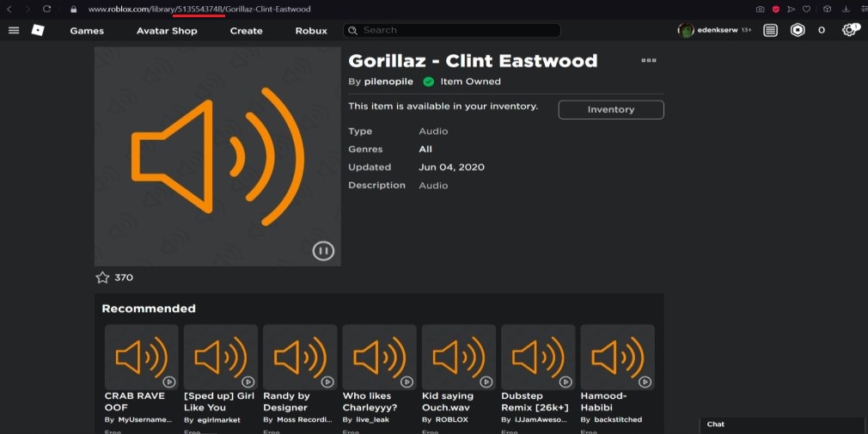Open the Create page
Viewport: 868px width, 434px height.
246,31
